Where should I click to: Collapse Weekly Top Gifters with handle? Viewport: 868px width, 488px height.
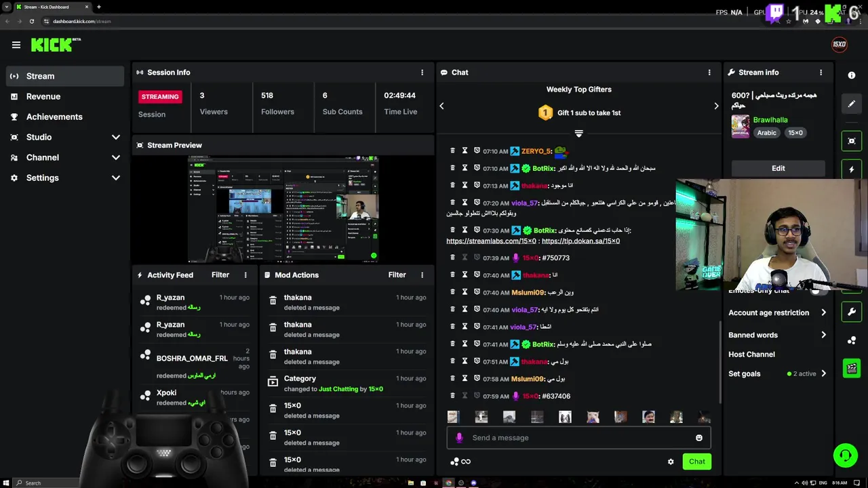578,133
